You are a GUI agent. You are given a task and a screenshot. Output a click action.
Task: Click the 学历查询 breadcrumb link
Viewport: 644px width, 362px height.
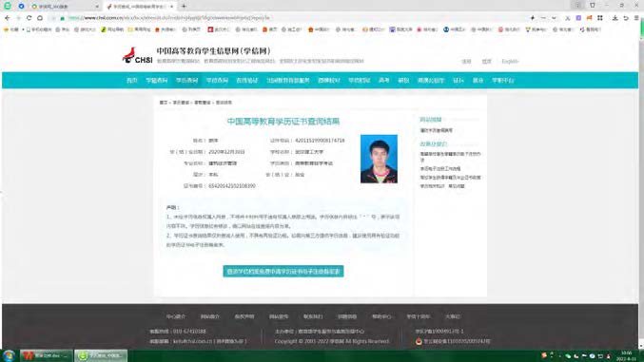click(x=181, y=103)
